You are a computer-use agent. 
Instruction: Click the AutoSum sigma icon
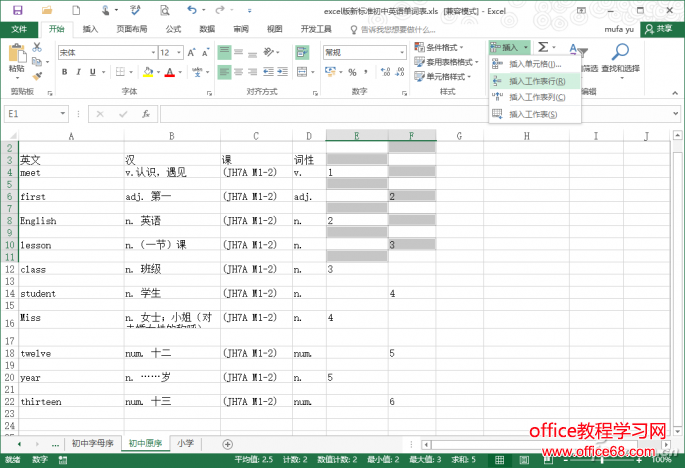(543, 47)
